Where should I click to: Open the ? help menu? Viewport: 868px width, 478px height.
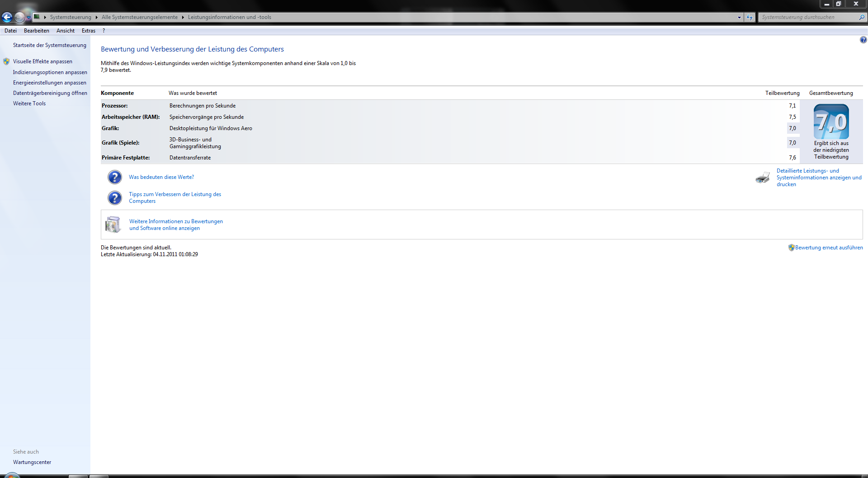point(104,31)
